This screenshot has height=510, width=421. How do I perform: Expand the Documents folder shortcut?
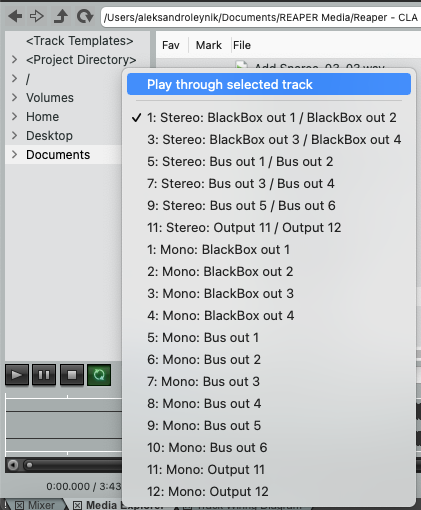(14, 154)
